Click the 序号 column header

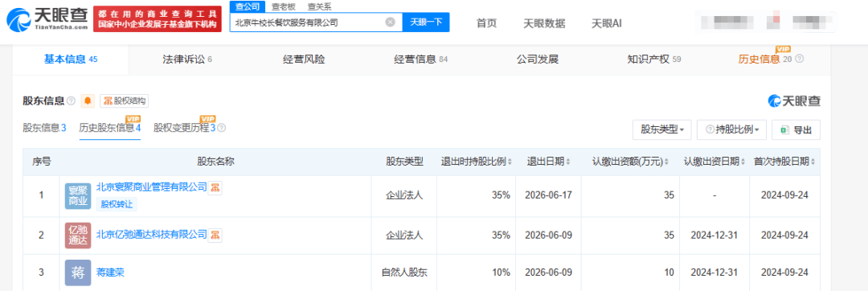(x=42, y=162)
